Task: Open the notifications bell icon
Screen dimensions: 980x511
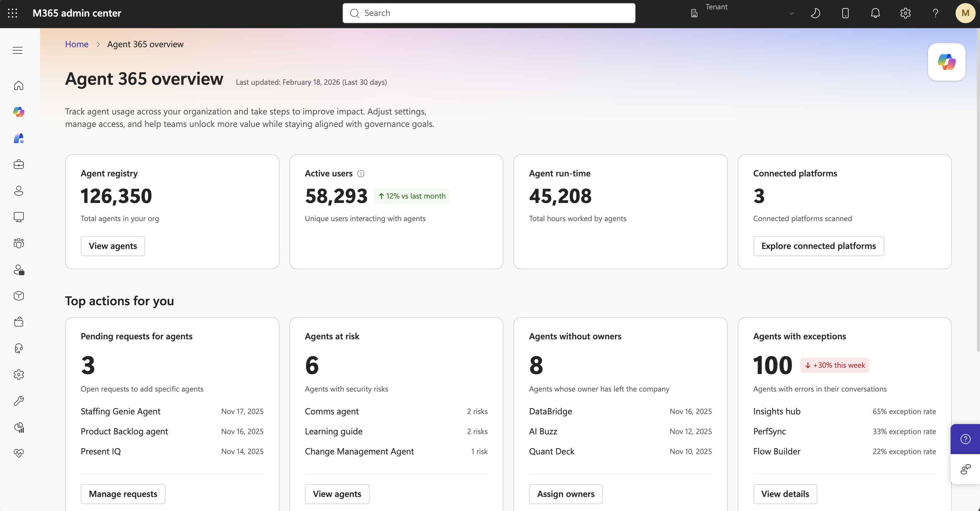Action: pos(875,13)
